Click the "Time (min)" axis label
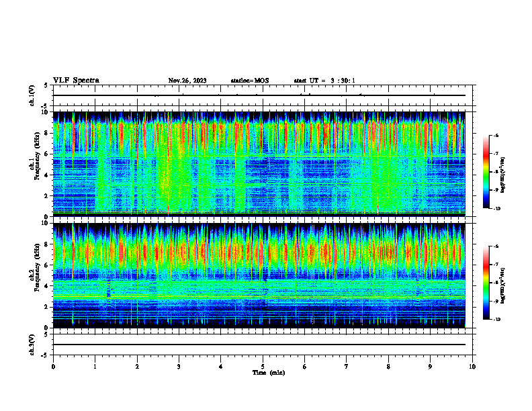This screenshot has height=411, width=532. pyautogui.click(x=269, y=373)
